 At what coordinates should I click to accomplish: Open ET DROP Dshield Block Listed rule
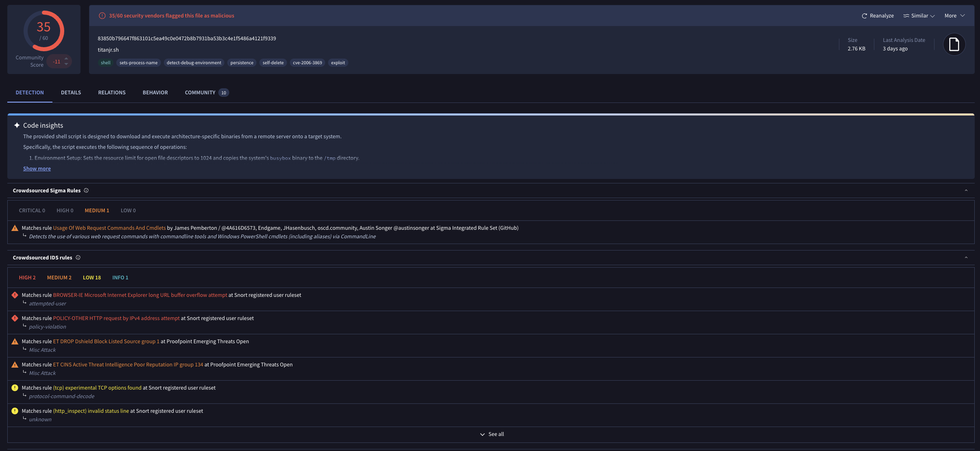tap(106, 342)
